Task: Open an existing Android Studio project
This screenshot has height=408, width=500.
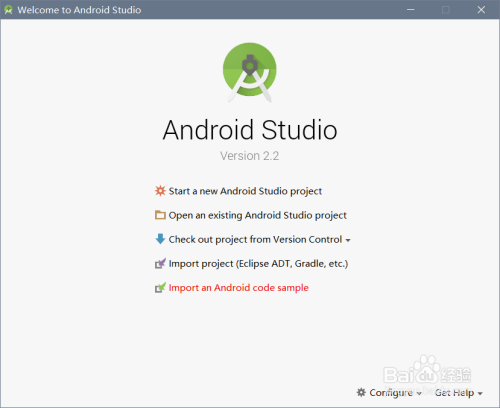Action: pyautogui.click(x=257, y=215)
